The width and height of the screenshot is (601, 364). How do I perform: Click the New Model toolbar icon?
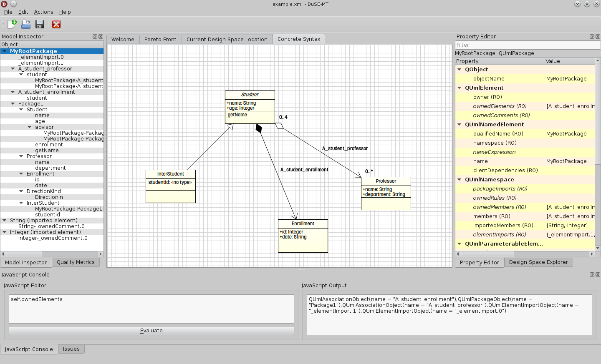12,24
